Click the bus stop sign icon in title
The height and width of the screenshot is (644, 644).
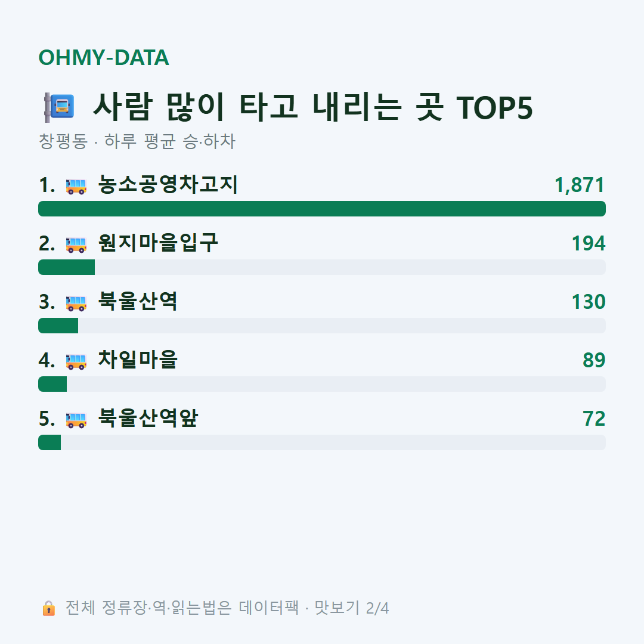[x=59, y=107]
